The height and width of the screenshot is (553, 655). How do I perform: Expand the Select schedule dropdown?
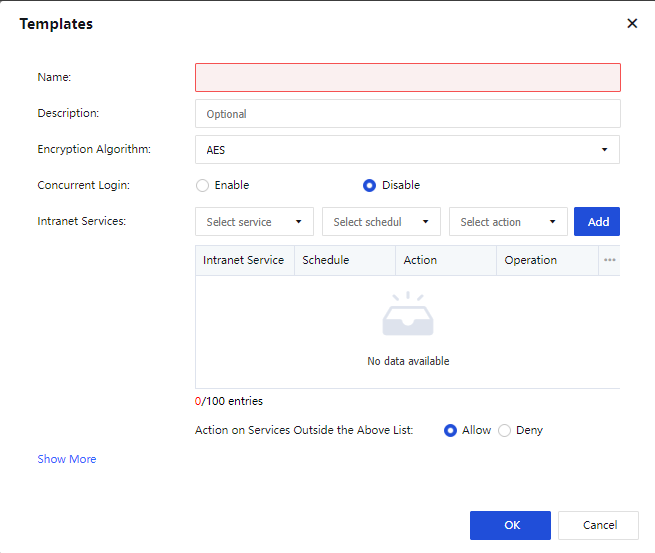381,222
